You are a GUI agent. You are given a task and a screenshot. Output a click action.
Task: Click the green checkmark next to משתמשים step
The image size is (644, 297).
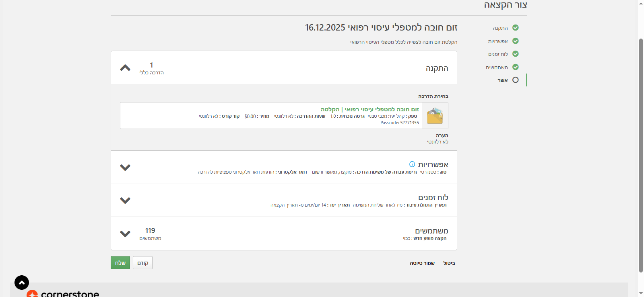click(x=515, y=67)
